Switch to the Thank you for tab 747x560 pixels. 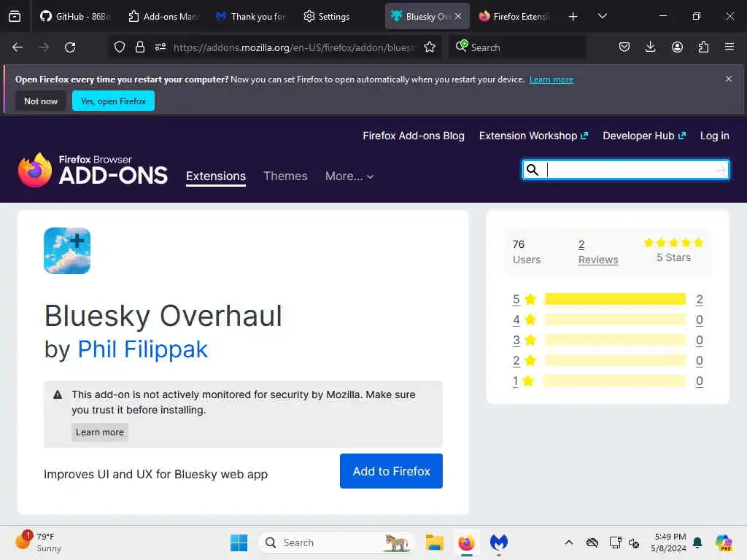coord(251,16)
